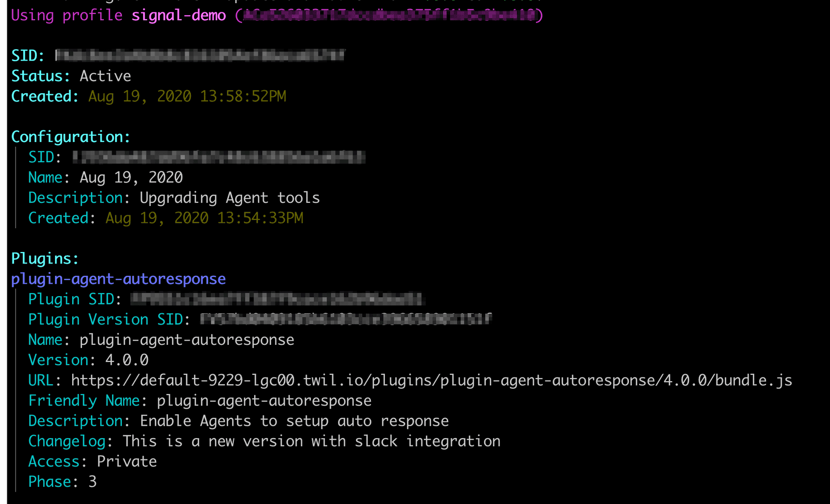Click the Access value Private
The height and width of the screenshot is (504, 830).
tap(127, 461)
